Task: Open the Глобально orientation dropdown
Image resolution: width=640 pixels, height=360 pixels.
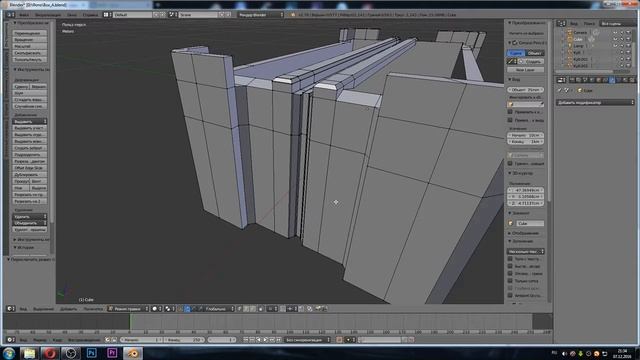Action: 219,309
